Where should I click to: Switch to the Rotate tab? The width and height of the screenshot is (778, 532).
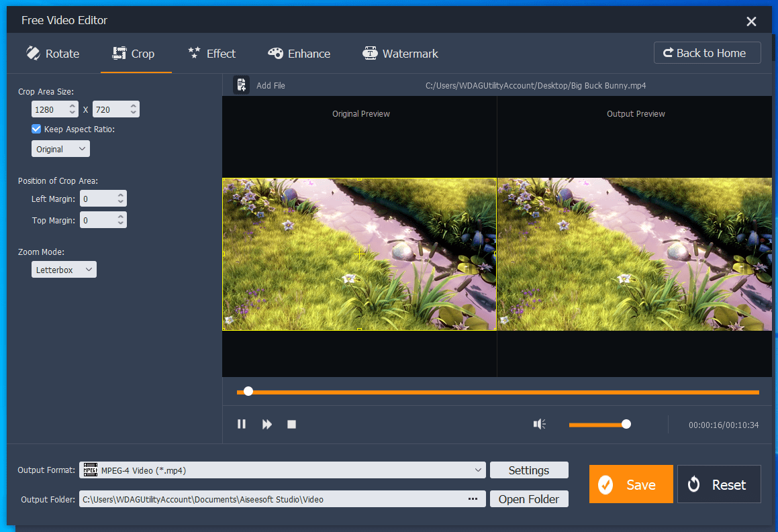[52, 54]
